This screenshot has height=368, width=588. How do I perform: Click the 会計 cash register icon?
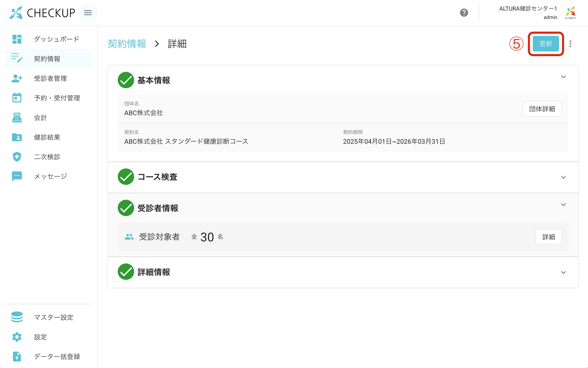17,118
